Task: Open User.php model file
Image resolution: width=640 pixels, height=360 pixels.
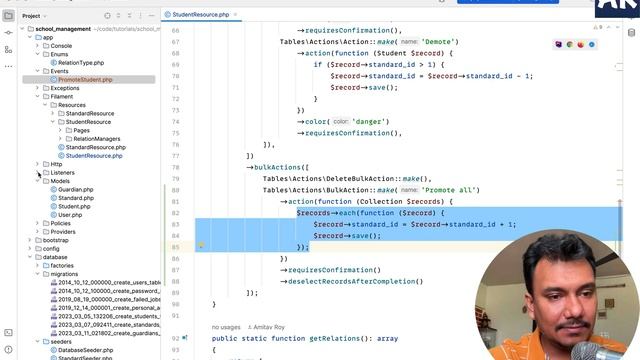Action: 70,215
